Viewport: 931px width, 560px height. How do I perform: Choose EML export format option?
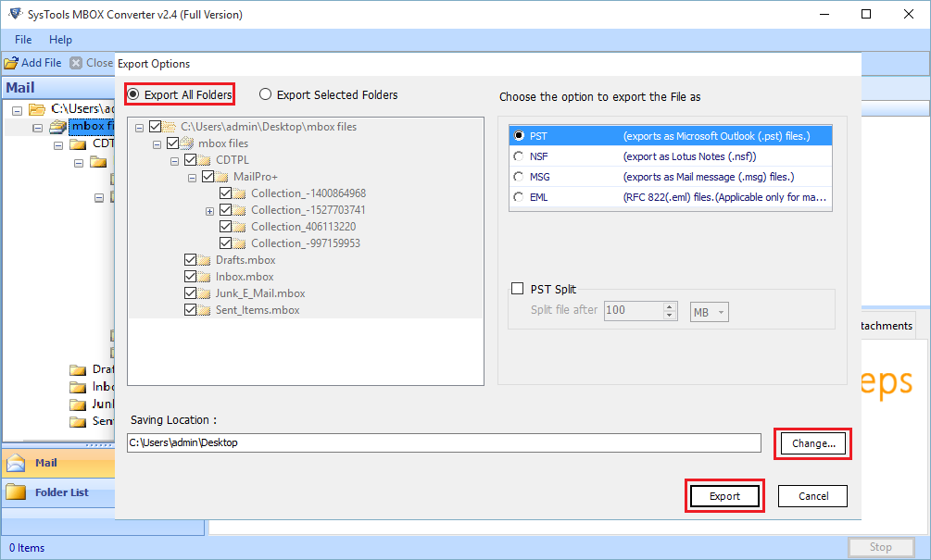(519, 197)
